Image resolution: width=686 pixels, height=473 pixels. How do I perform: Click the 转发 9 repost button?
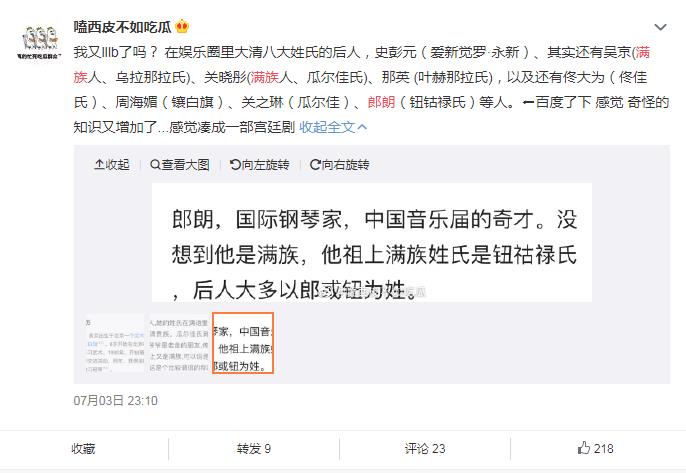point(254,448)
